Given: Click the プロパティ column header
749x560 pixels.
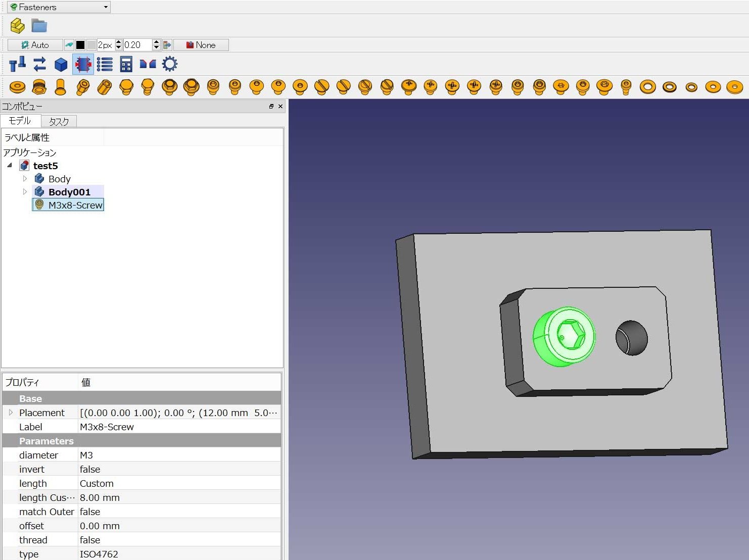Looking at the screenshot, I should (40, 382).
